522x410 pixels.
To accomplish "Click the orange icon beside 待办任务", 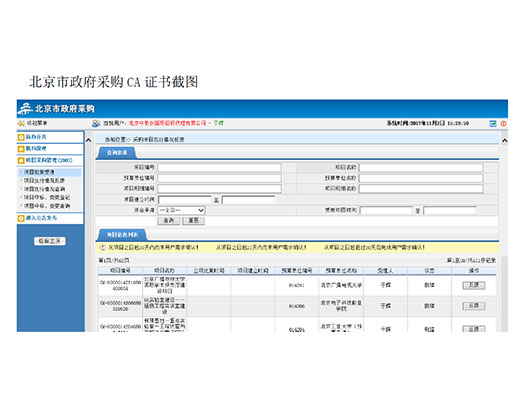I will pos(21,137).
